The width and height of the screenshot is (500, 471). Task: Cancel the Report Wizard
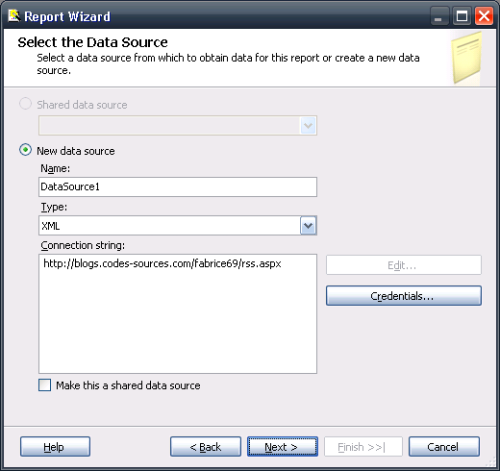(x=444, y=447)
